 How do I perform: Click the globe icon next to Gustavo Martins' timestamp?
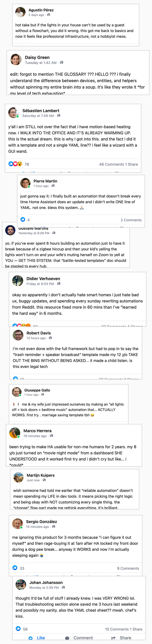tap(54, 233)
